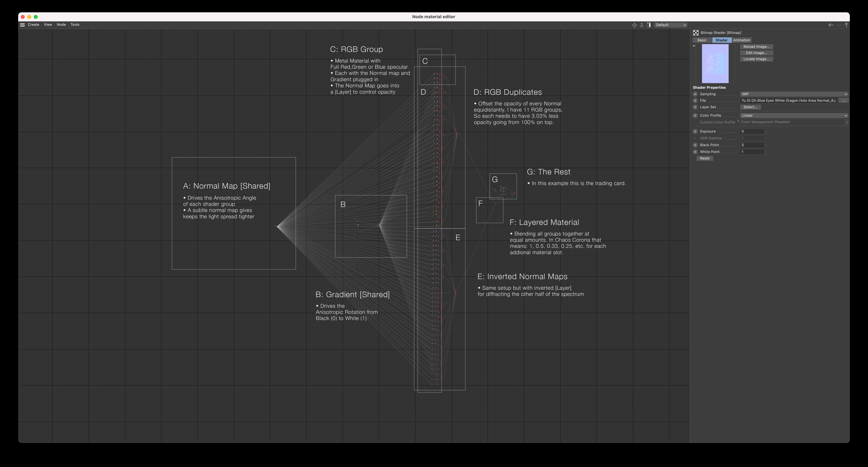This screenshot has height=467, width=868.
Task: Expand the Custom Color Profile arrow
Action: click(738, 121)
